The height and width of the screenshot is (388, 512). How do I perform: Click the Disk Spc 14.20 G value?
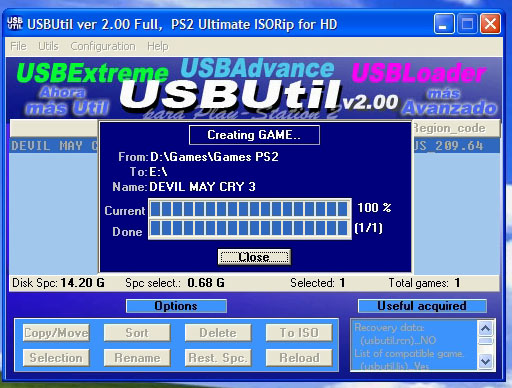[82, 283]
